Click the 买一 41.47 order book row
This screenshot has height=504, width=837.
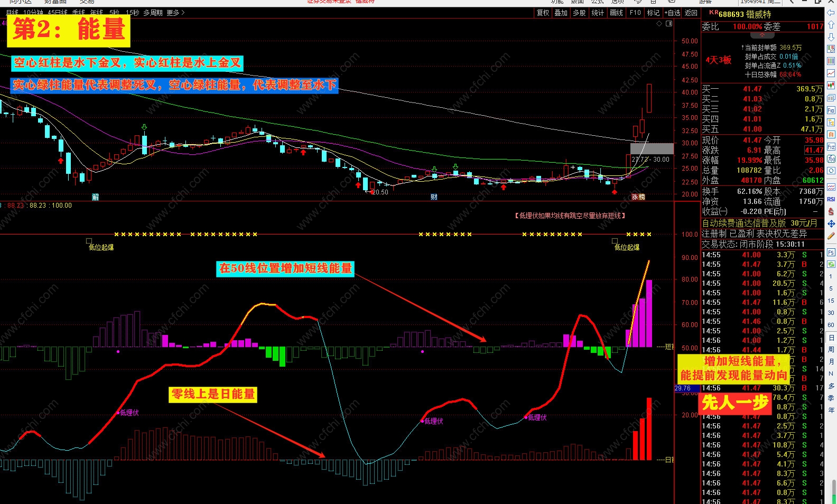(762, 89)
